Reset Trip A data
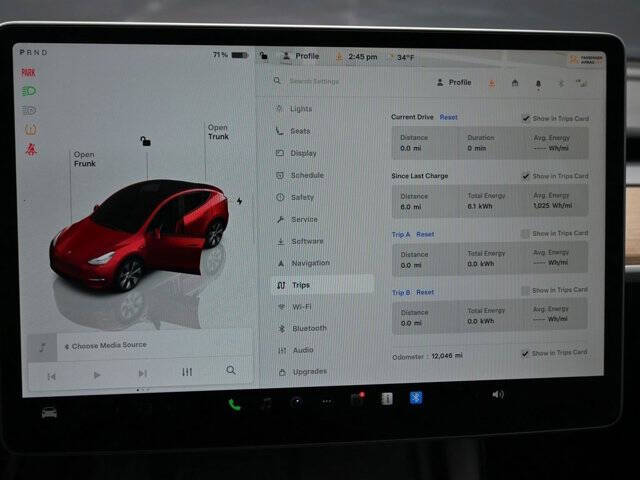The image size is (640, 480). tap(425, 234)
